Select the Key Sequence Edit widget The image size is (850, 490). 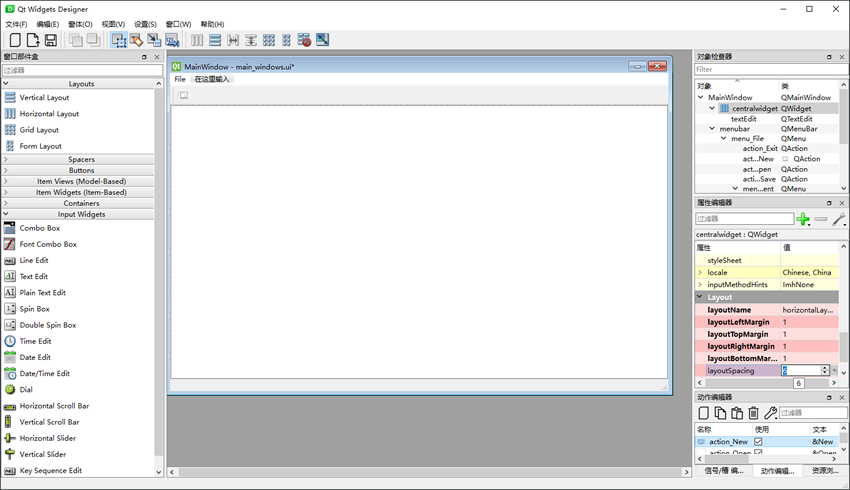pos(50,471)
